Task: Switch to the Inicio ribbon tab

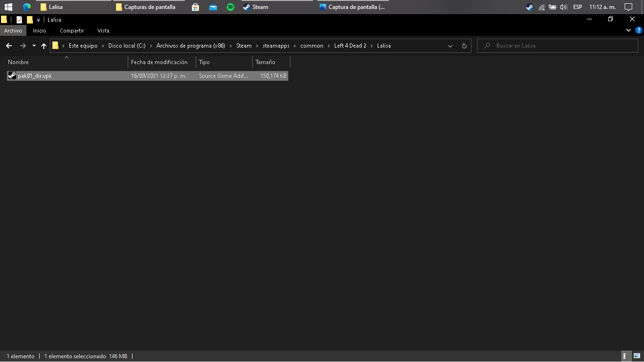Action: click(x=40, y=31)
